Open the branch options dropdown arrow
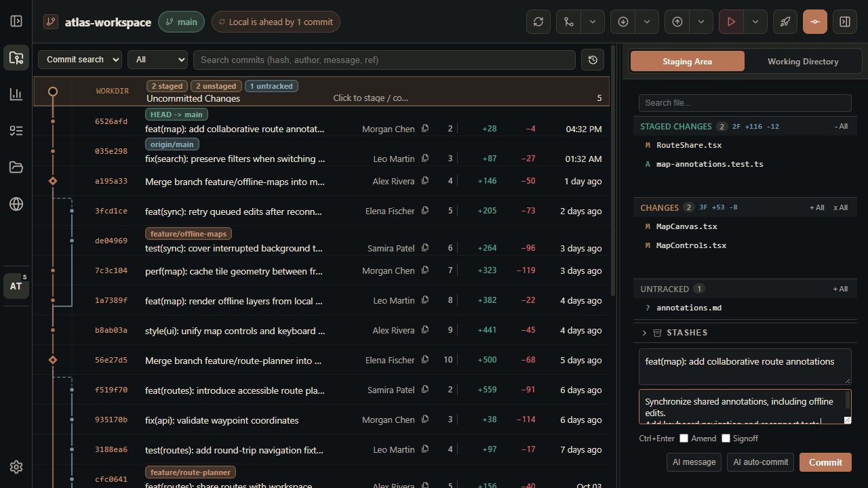Image resolution: width=868 pixels, height=488 pixels. (x=593, y=22)
